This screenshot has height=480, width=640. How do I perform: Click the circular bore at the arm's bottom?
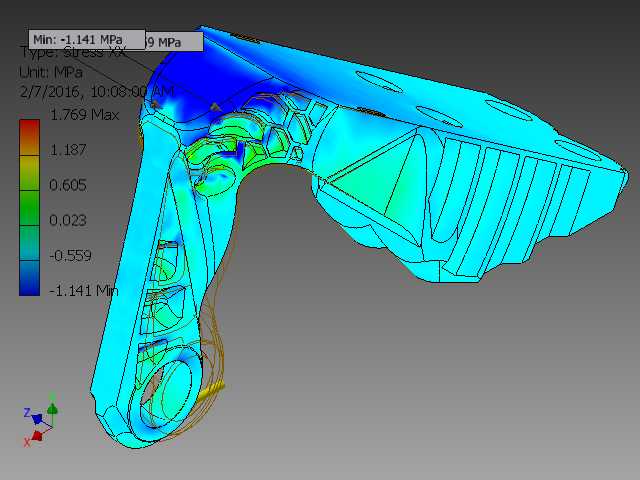[x=167, y=392]
